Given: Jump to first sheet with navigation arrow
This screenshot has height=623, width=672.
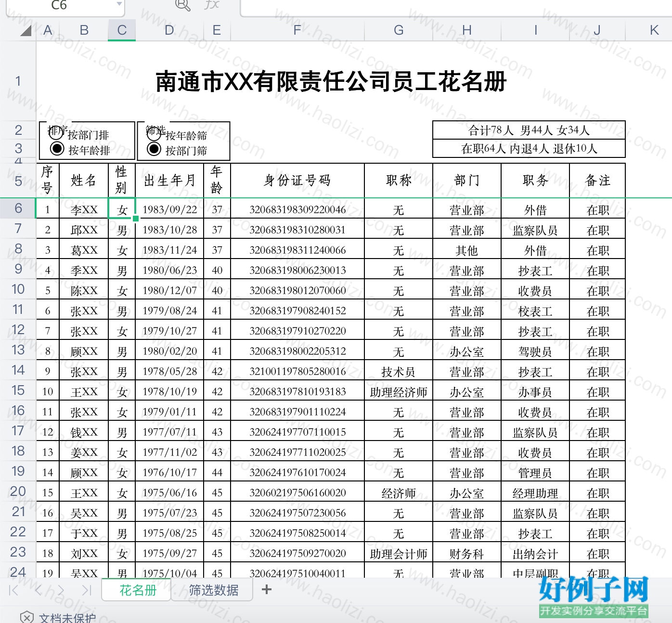Looking at the screenshot, I should coord(14,590).
